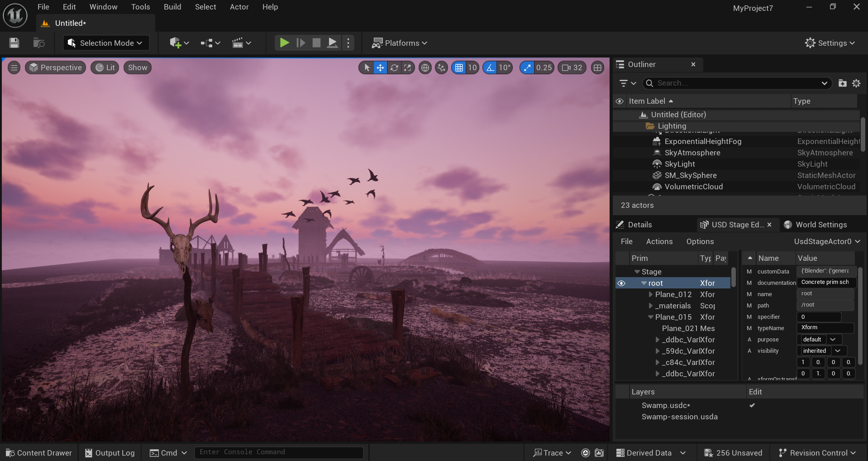Image resolution: width=868 pixels, height=461 pixels.
Task: Toggle scale snapping in viewport
Action: [527, 67]
